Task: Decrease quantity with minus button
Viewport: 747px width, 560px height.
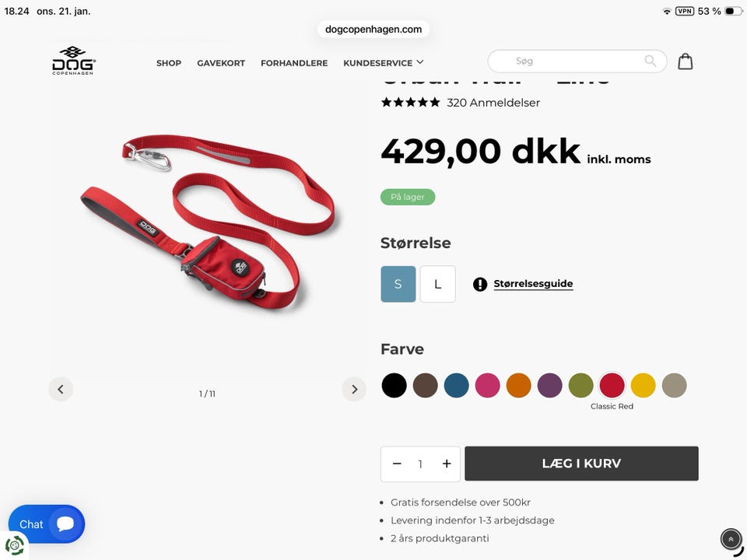Action: click(x=397, y=464)
